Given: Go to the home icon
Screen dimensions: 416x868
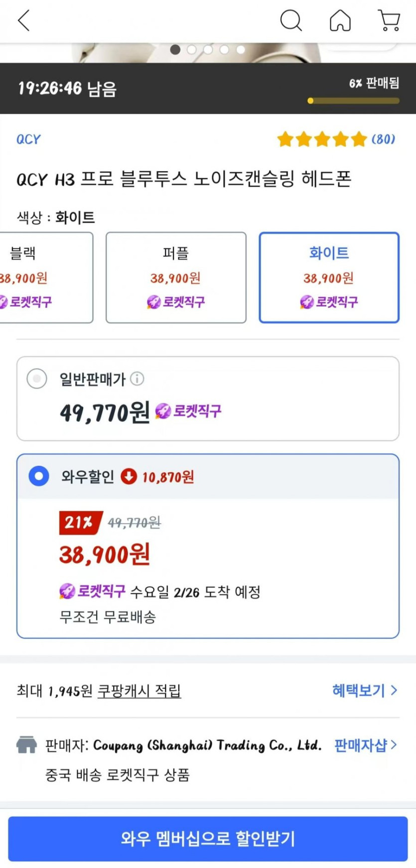Looking at the screenshot, I should pyautogui.click(x=340, y=21).
